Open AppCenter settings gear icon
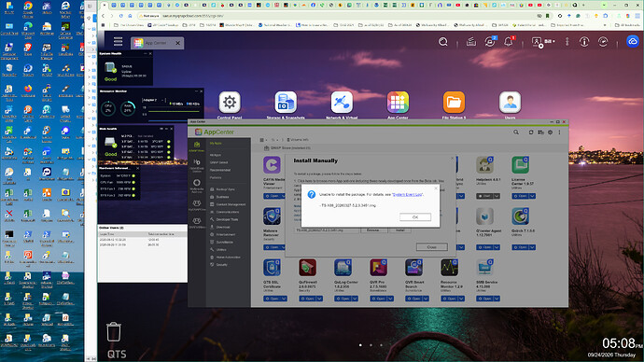This screenshot has height=362, width=644. [551, 132]
